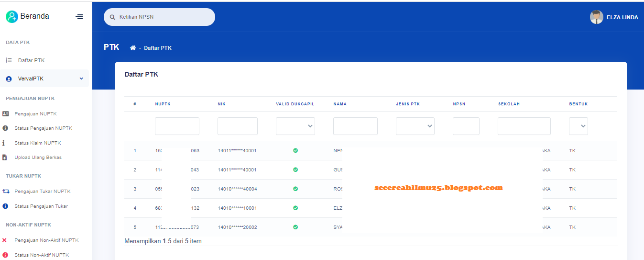Click the Pengajuan Non-Aktif NUPTK cross icon
The height and width of the screenshot is (260, 644).
tap(5, 240)
